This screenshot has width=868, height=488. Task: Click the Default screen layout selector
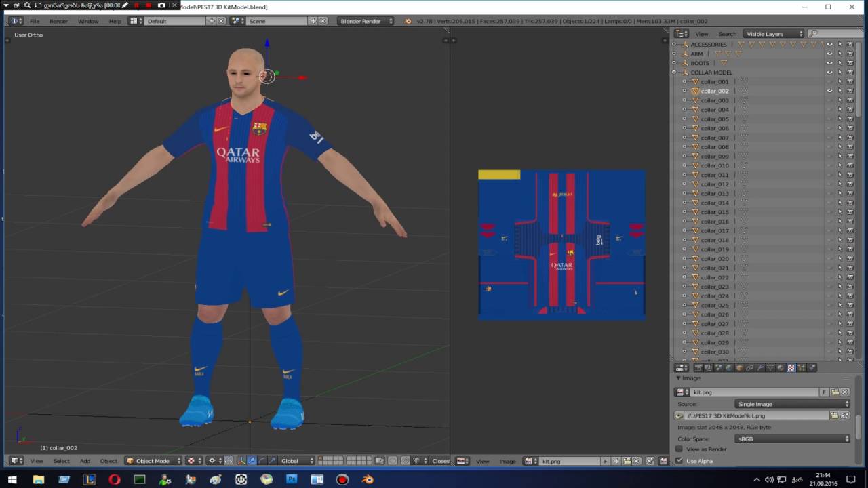click(x=176, y=21)
